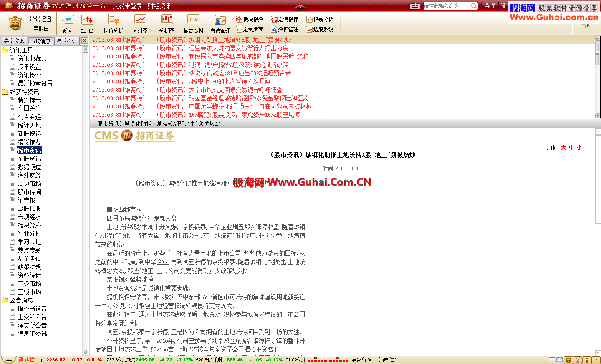This screenshot has height=364, width=601.
Task: Click the magnifier search icon beside command box
Action: tap(474, 6)
